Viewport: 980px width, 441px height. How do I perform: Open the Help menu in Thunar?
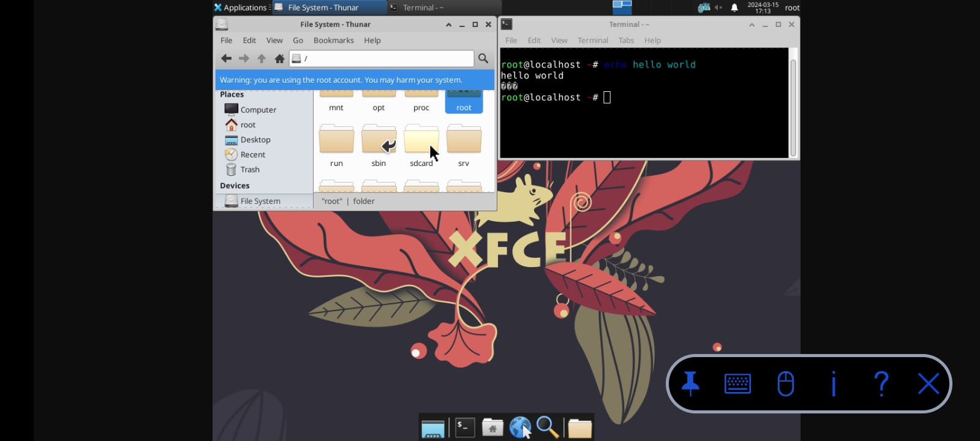pyautogui.click(x=372, y=40)
